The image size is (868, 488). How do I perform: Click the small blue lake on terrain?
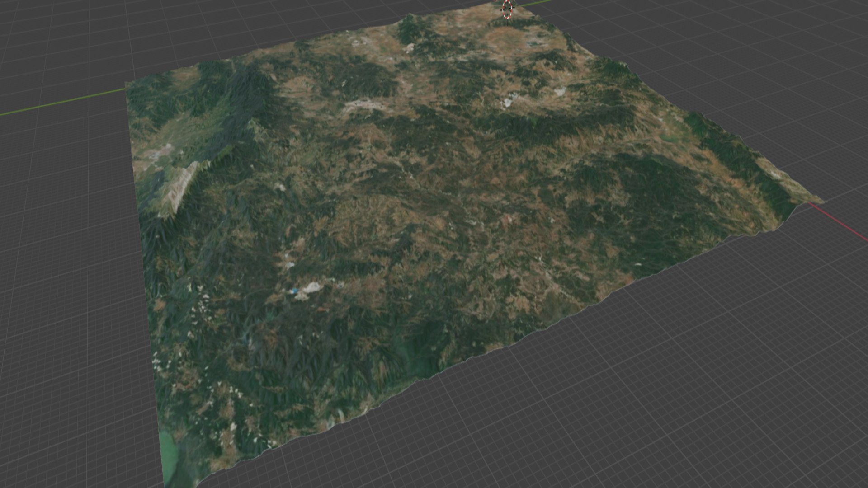[x=295, y=291]
